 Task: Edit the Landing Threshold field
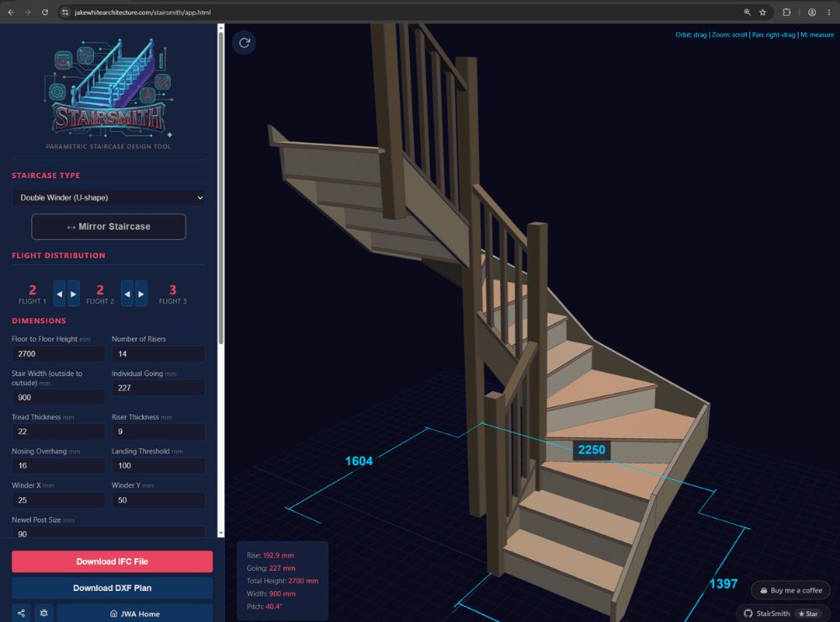click(x=159, y=466)
